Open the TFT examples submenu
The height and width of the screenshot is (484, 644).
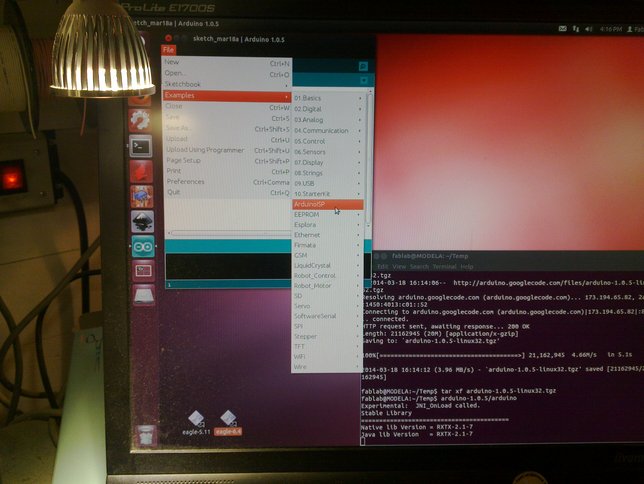point(327,346)
